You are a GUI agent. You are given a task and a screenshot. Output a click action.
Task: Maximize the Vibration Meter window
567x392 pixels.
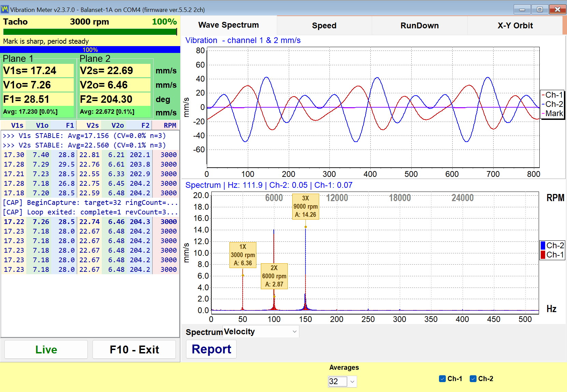pyautogui.click(x=540, y=9)
